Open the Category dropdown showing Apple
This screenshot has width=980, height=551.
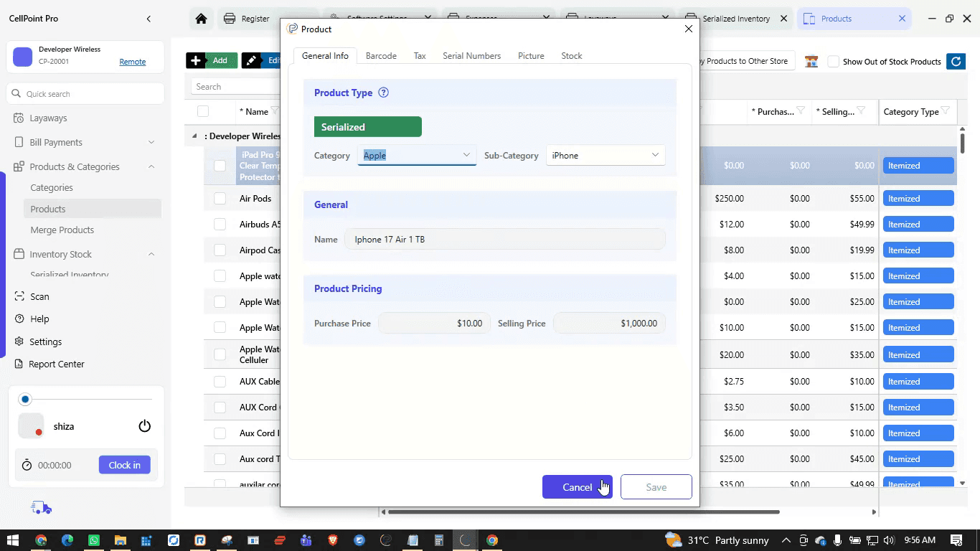pyautogui.click(x=417, y=155)
